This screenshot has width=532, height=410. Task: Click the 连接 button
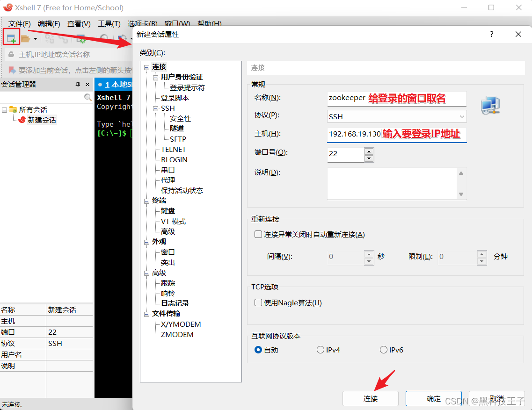(371, 398)
